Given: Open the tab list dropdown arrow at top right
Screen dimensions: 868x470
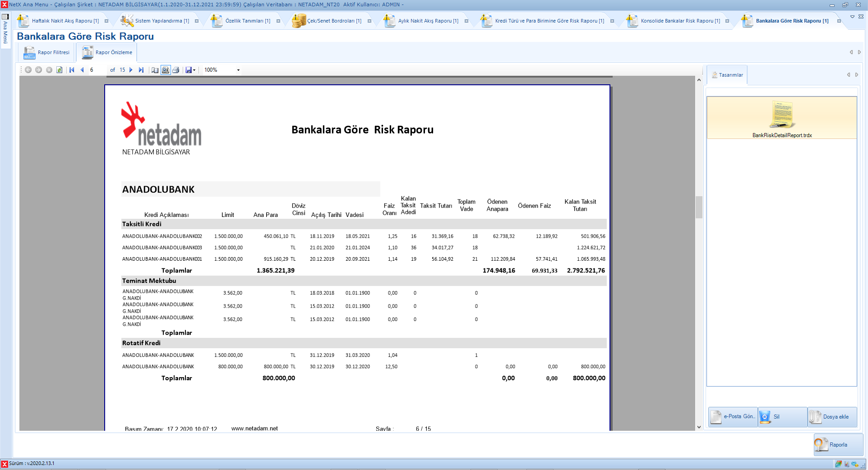Looking at the screenshot, I should tap(852, 17).
